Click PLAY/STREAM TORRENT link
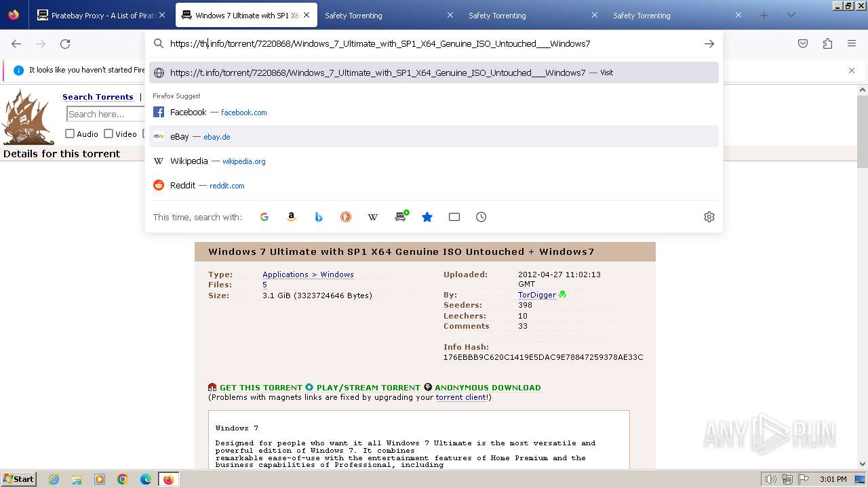 point(368,388)
